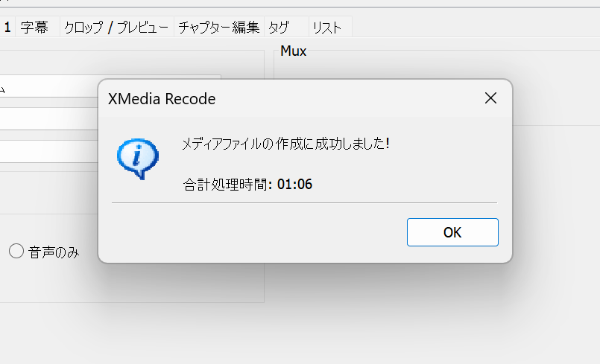
Task: Close the XMedia Recode dialog with X
Action: click(x=490, y=98)
